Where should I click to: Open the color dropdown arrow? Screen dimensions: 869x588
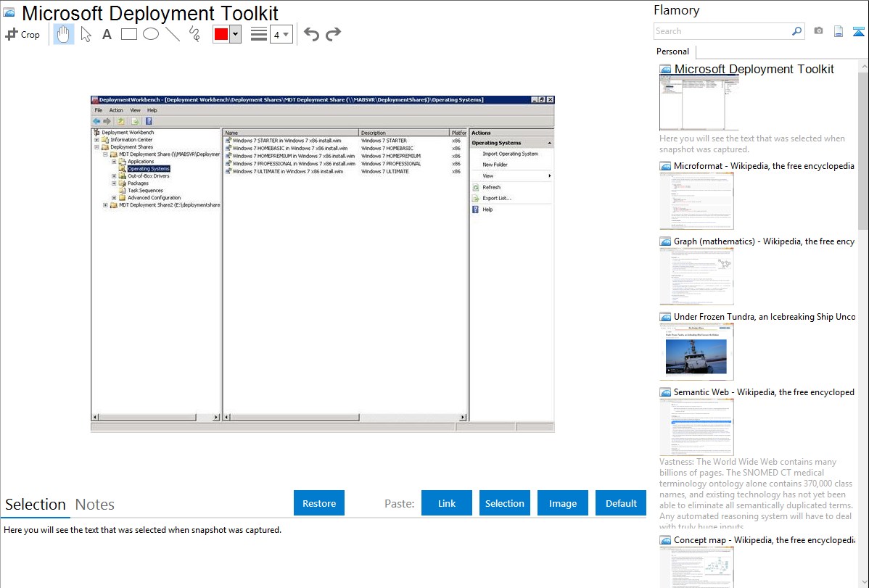pos(236,34)
